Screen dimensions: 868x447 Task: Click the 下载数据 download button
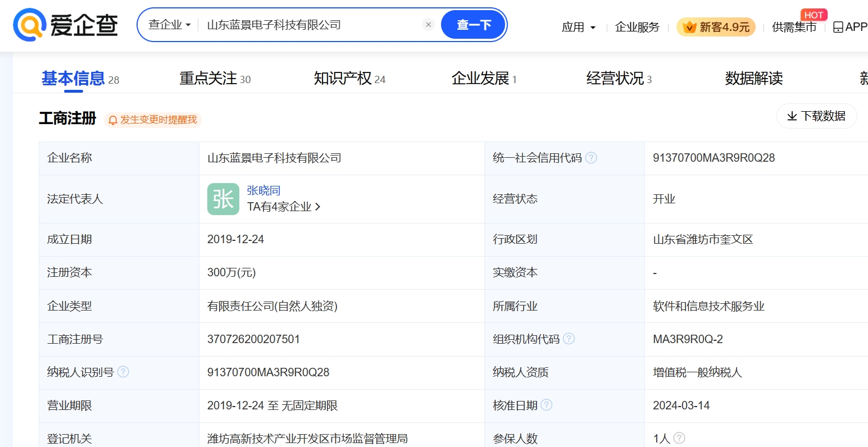817,116
